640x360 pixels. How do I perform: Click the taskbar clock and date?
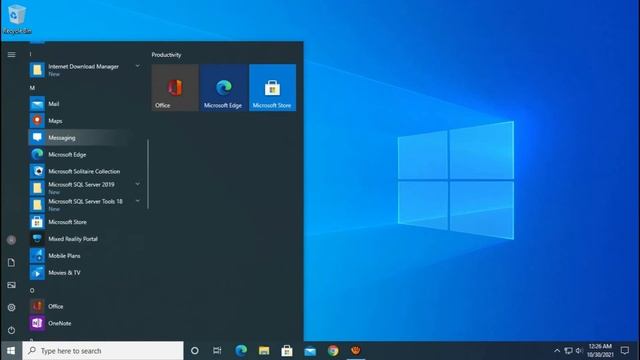pyautogui.click(x=600, y=351)
